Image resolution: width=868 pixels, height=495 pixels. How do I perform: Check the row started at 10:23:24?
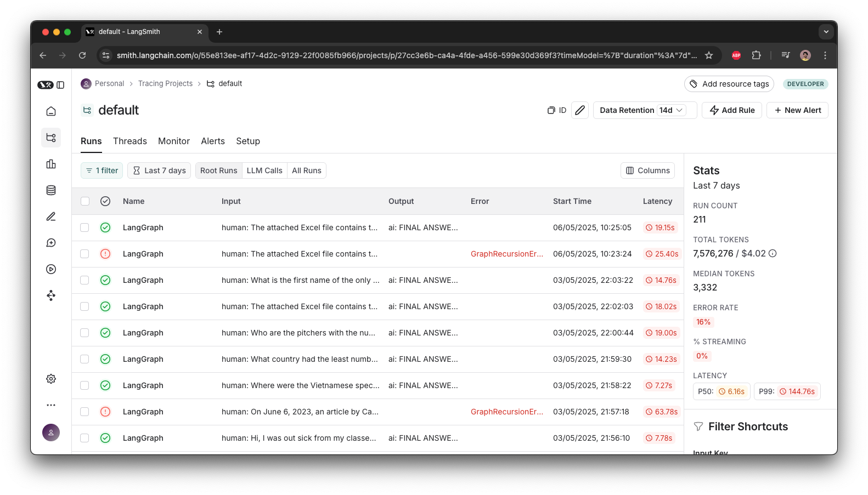click(84, 254)
